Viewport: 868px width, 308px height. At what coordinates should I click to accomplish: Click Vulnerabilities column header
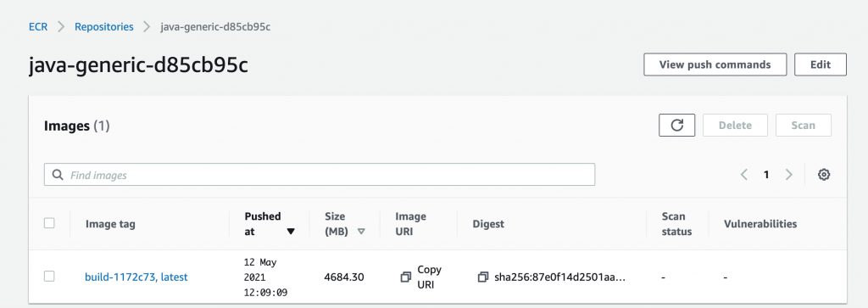760,224
